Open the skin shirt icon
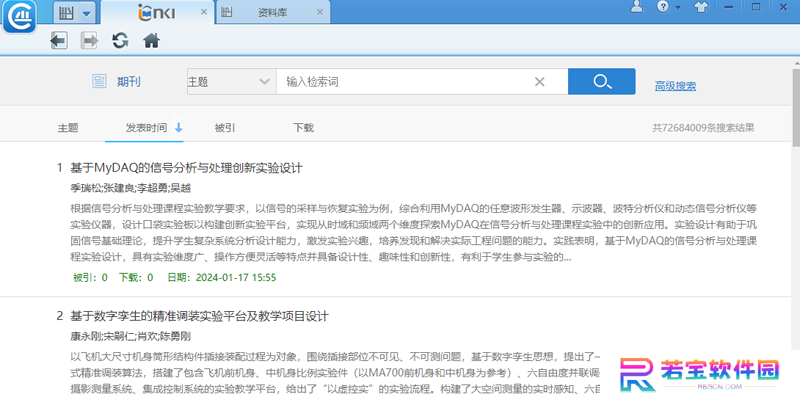 pos(702,7)
